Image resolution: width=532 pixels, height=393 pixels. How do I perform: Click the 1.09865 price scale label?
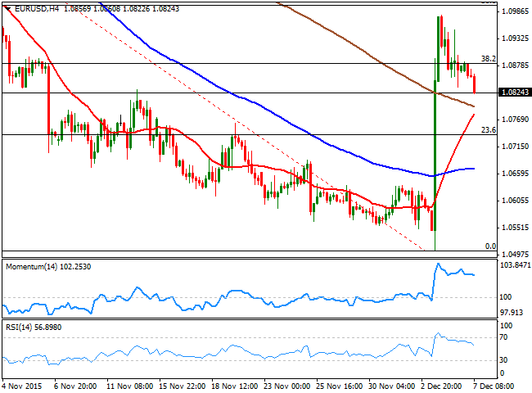513,11
